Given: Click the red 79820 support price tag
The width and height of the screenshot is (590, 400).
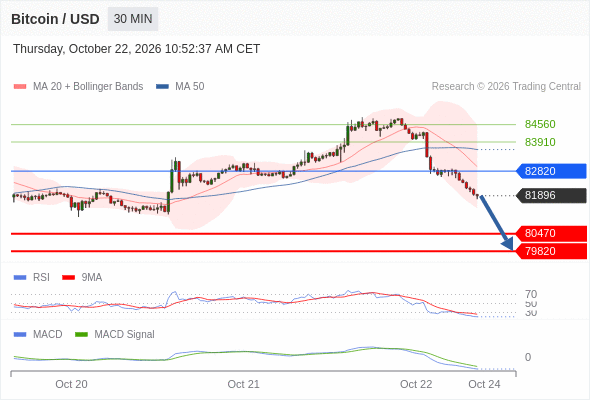Looking at the screenshot, I should 551,251.
